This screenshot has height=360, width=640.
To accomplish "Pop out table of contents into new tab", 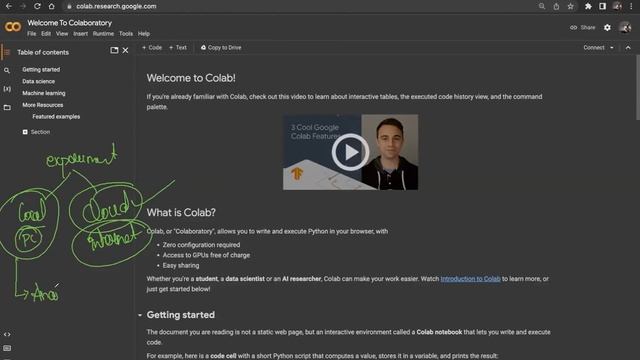I will 114,50.
